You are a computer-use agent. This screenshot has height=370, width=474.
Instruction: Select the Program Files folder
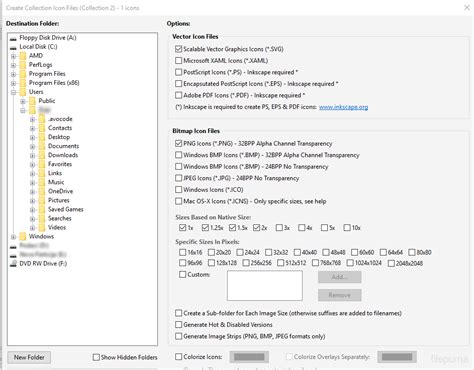(47, 74)
